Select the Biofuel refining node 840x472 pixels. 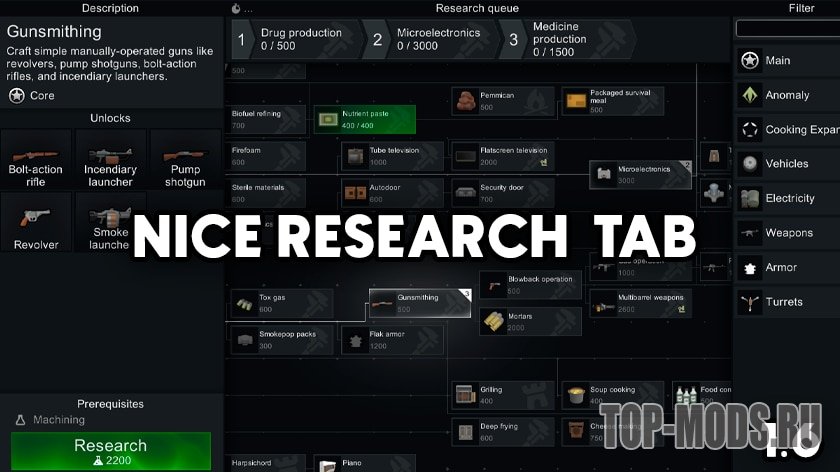266,119
